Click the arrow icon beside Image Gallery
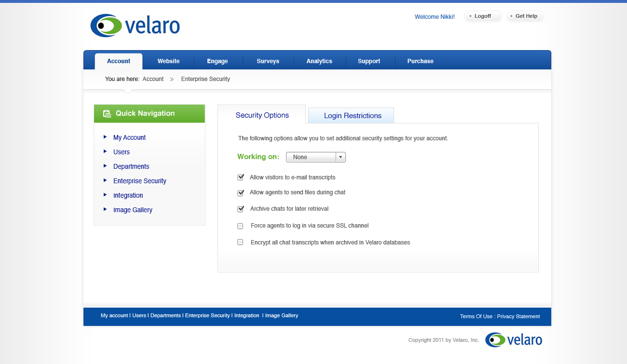The width and height of the screenshot is (627, 364). point(105,210)
